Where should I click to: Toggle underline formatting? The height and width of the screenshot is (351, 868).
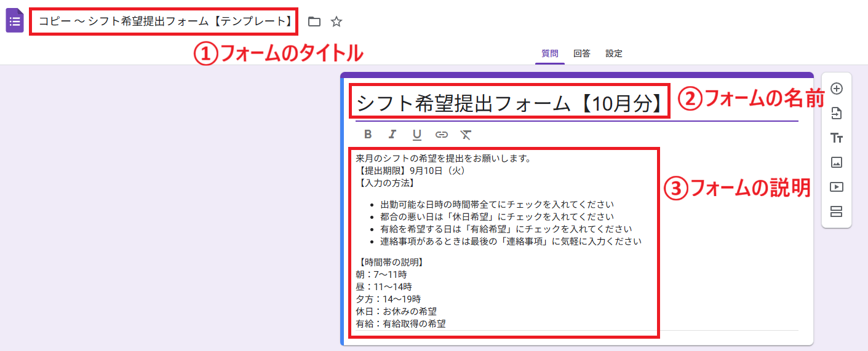pos(416,134)
